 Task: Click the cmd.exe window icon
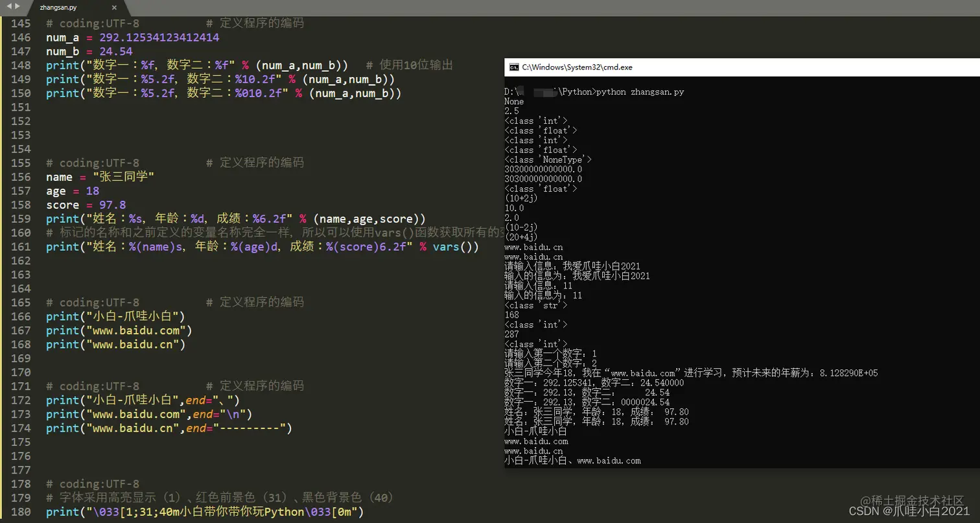click(x=514, y=67)
